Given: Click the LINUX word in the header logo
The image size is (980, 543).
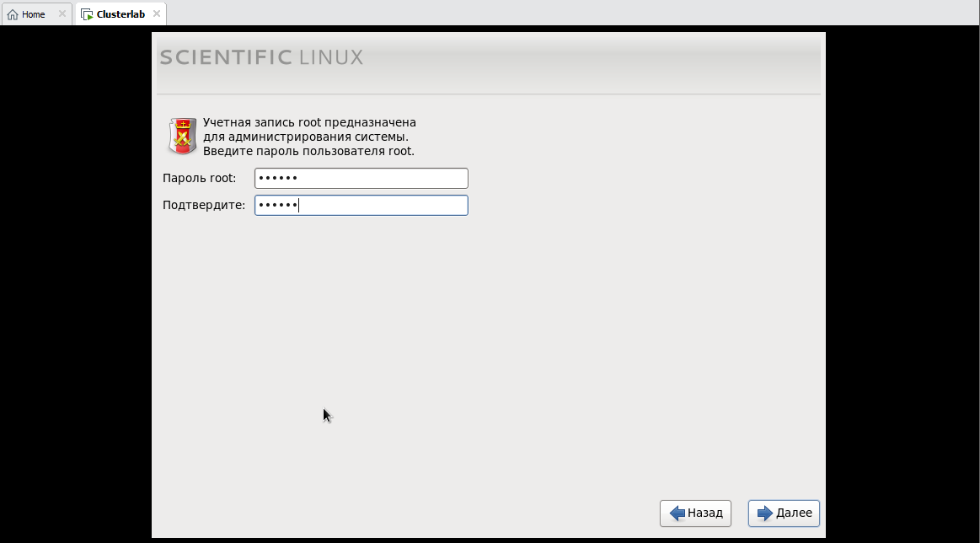Looking at the screenshot, I should point(331,57).
